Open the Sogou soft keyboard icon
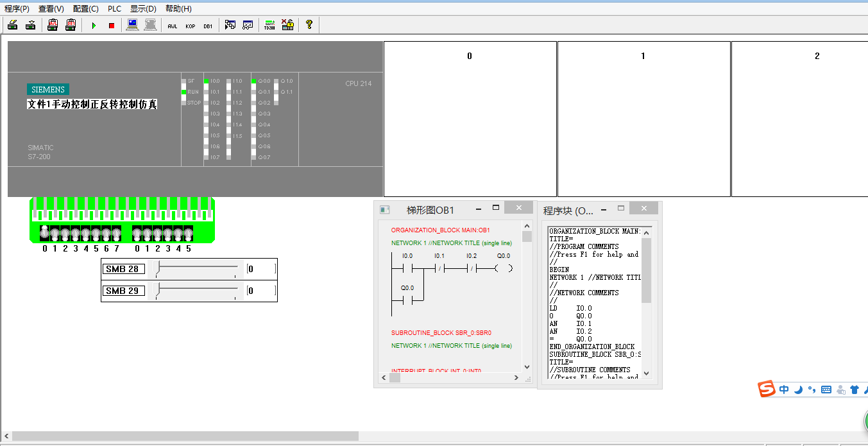The width and height of the screenshot is (868, 446). tap(826, 390)
